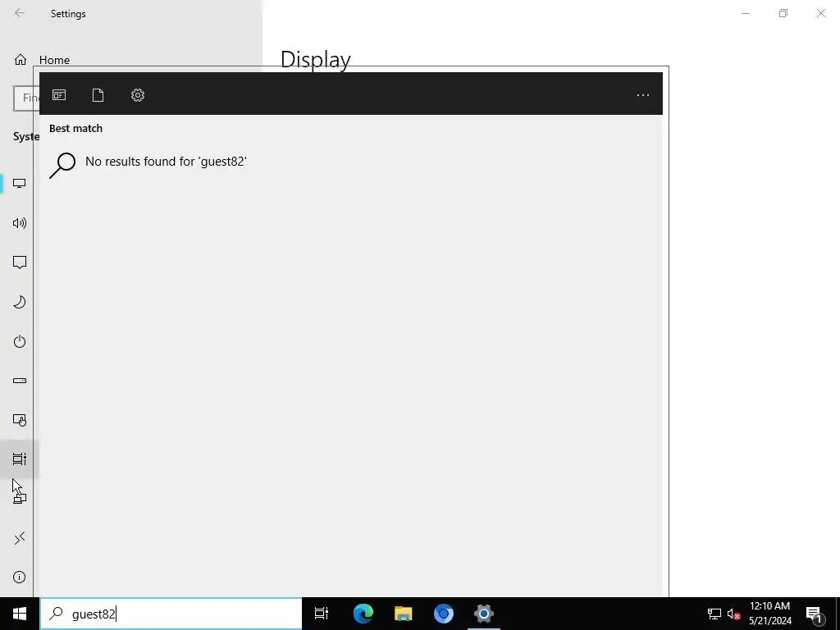Screen dimensions: 840x630
Task: Open Tablet settings sidebar icon
Action: (x=20, y=420)
